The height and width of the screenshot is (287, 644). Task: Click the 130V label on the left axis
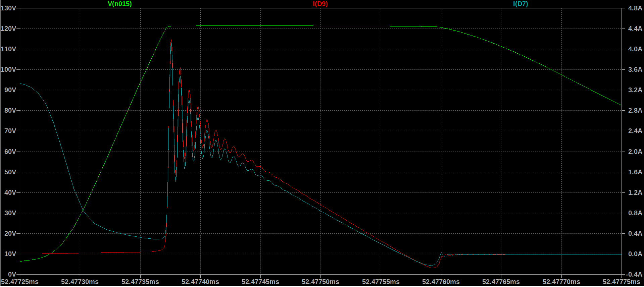click(x=9, y=8)
